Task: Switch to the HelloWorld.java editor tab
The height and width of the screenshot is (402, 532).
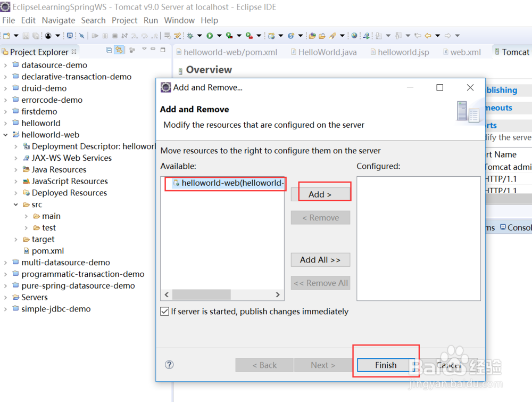Action: point(323,52)
